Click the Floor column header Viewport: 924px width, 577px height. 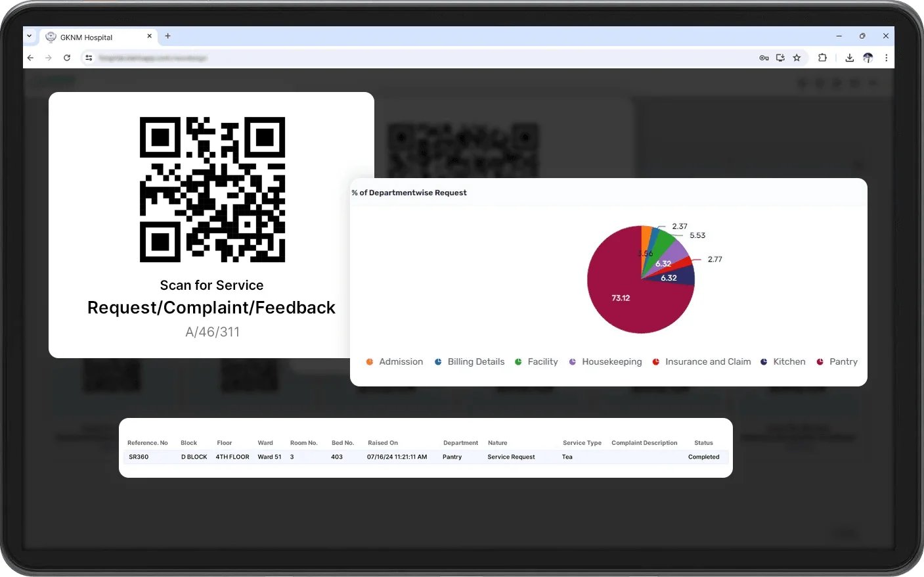[225, 443]
